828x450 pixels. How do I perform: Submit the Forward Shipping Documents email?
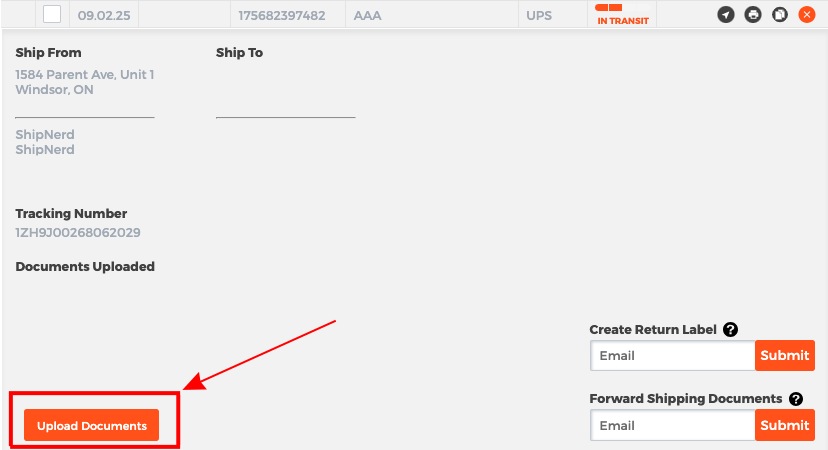tap(785, 425)
